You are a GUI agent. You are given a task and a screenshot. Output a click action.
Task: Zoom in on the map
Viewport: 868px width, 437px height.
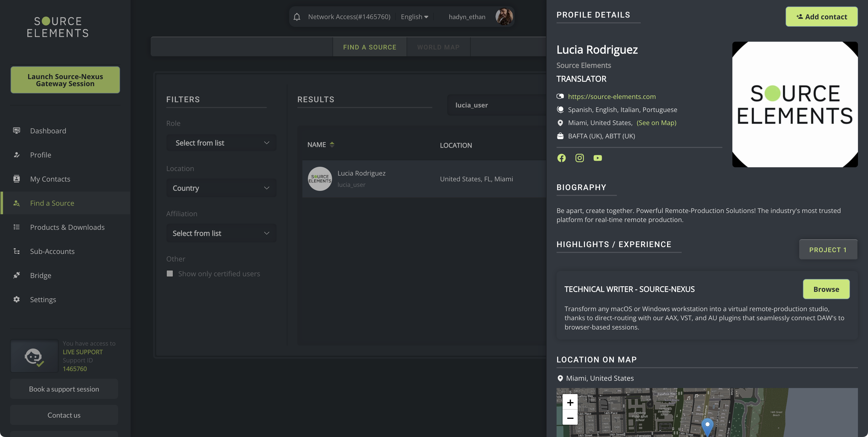coord(570,403)
